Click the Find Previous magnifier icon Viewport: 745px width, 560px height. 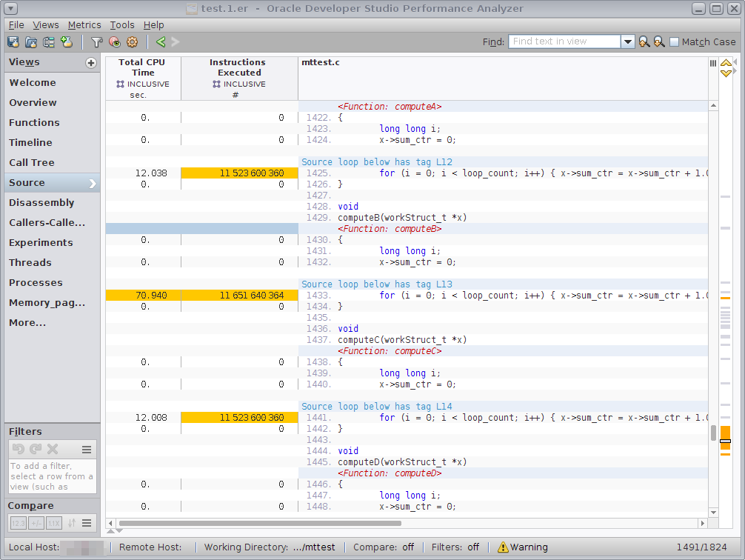pyautogui.click(x=644, y=42)
